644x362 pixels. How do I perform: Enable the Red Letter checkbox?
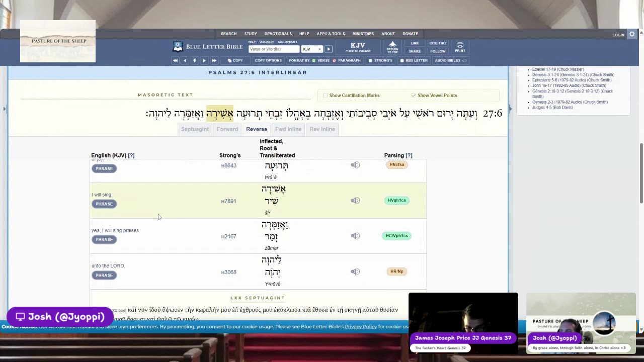coord(402,60)
